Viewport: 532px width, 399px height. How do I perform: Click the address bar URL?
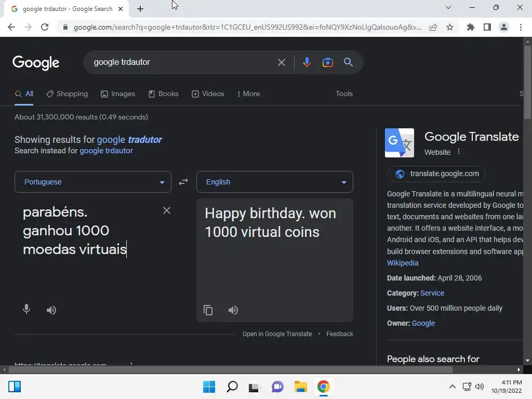click(247, 27)
